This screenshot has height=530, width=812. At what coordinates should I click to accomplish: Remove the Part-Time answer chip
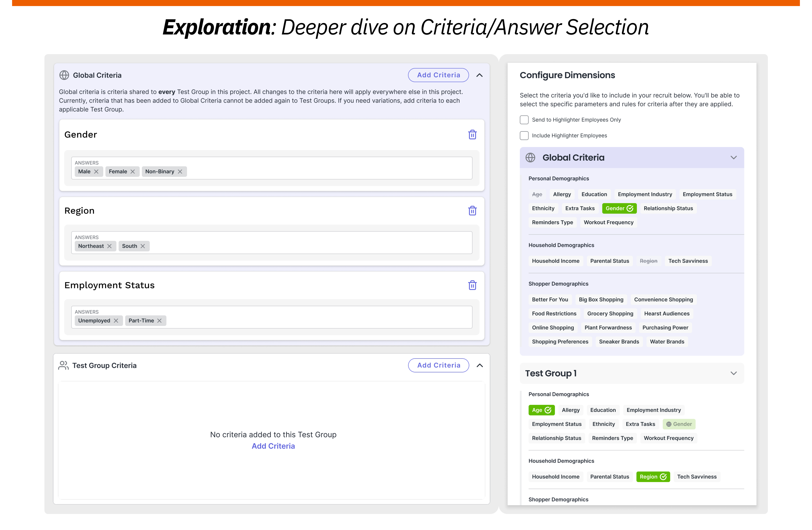pyautogui.click(x=159, y=320)
